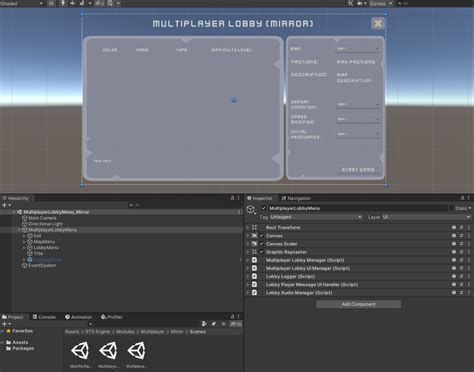Disable the Canvas component checkbox
Image resolution: width=474 pixels, height=372 pixels.
pos(262,236)
